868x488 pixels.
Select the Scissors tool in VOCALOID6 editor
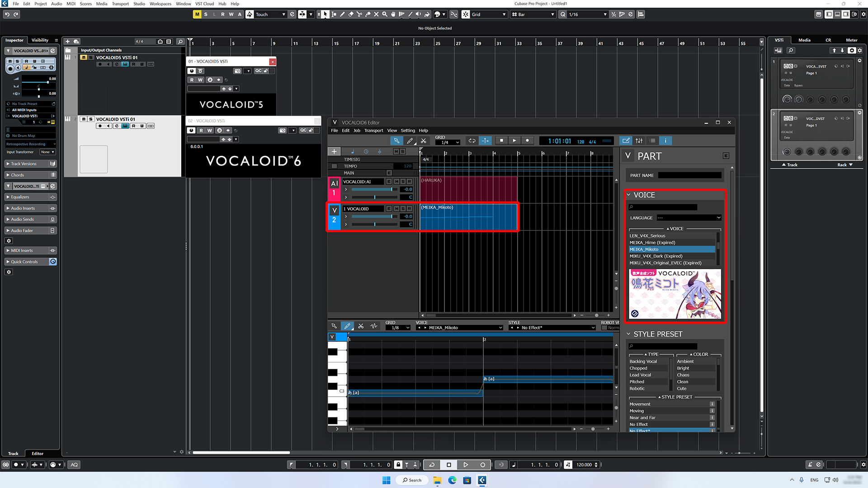(x=424, y=141)
